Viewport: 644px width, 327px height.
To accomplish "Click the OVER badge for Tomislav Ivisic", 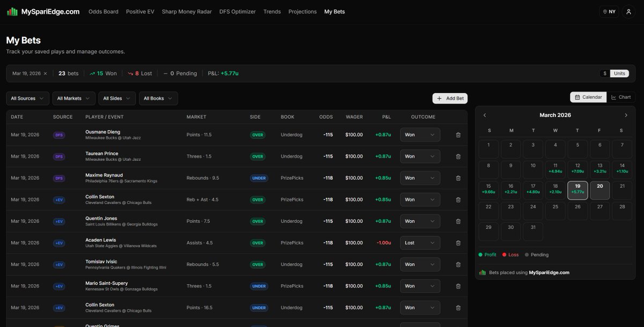I will coord(258,264).
